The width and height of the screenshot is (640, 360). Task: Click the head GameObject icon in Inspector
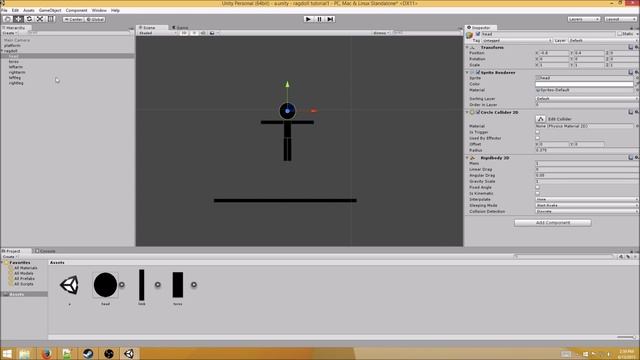click(470, 35)
